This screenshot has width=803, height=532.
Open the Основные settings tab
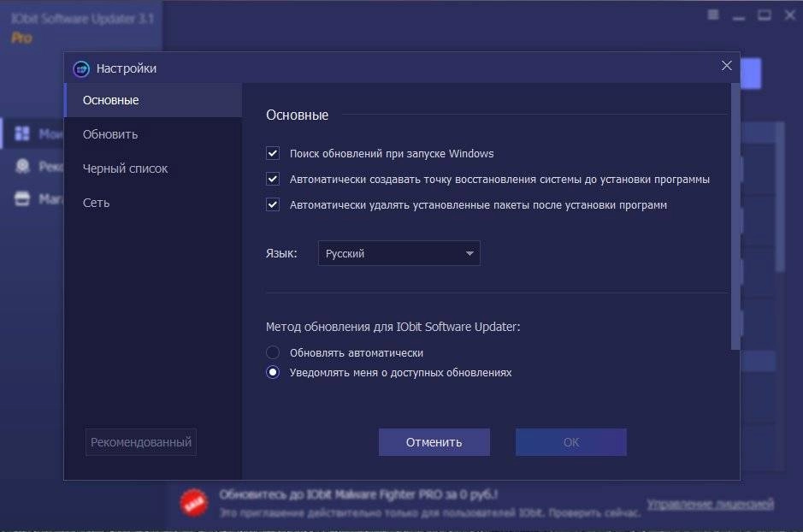pyautogui.click(x=152, y=100)
